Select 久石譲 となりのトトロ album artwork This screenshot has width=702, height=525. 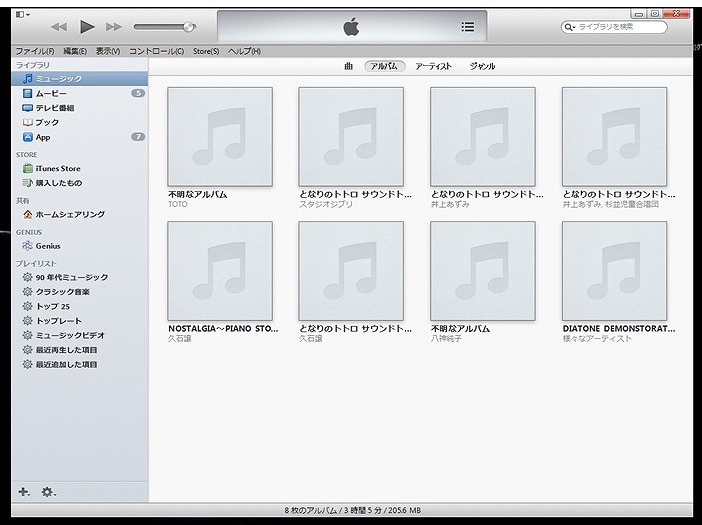coord(351,271)
